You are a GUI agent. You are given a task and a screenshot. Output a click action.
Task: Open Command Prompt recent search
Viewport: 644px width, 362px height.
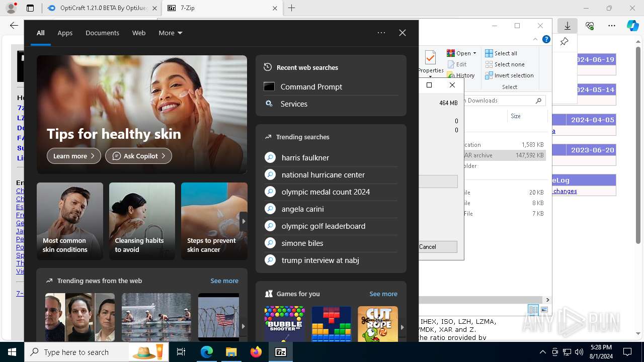point(331,86)
